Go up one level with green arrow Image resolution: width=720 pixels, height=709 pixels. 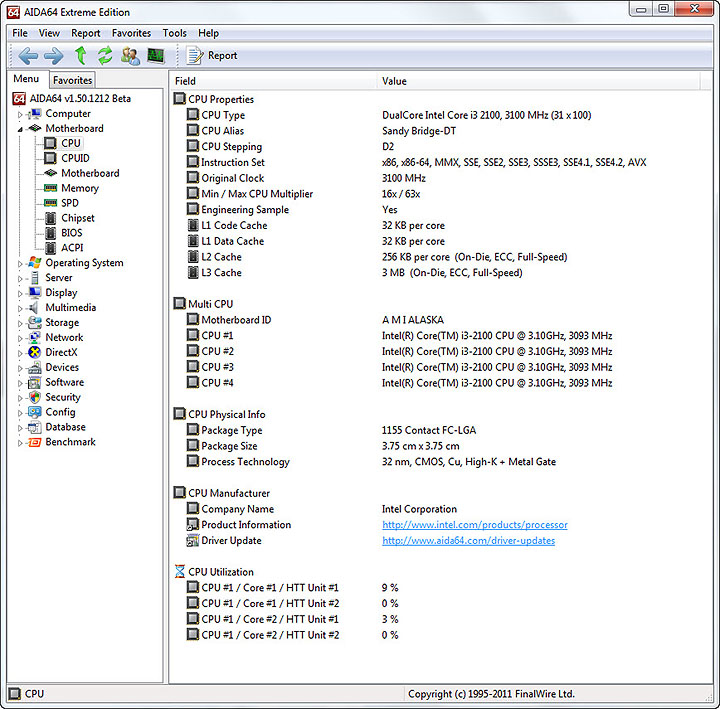click(x=81, y=56)
